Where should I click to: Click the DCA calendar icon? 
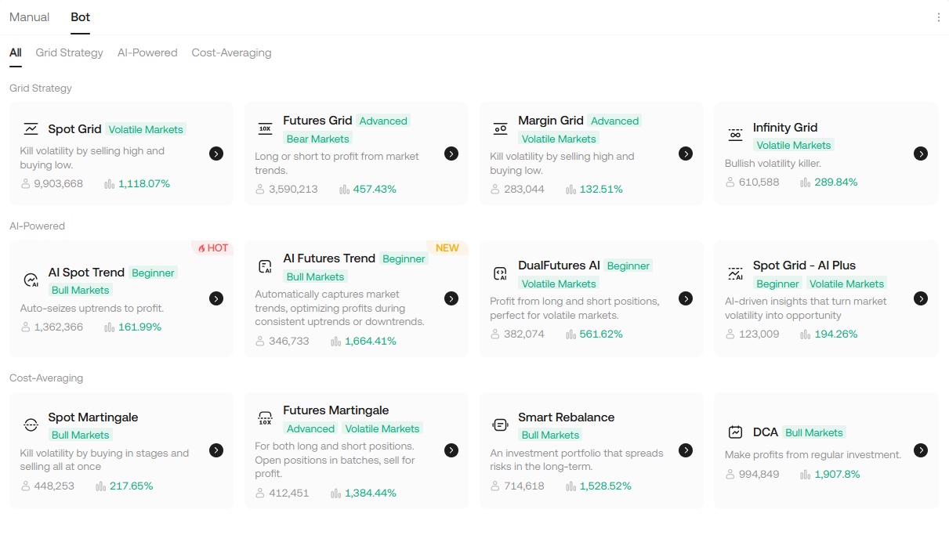pyautogui.click(x=735, y=432)
